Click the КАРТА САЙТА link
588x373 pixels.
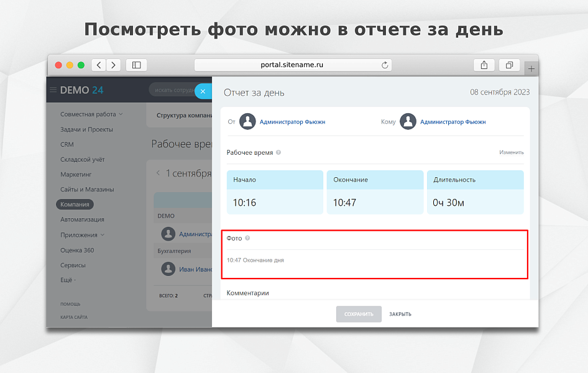click(74, 317)
